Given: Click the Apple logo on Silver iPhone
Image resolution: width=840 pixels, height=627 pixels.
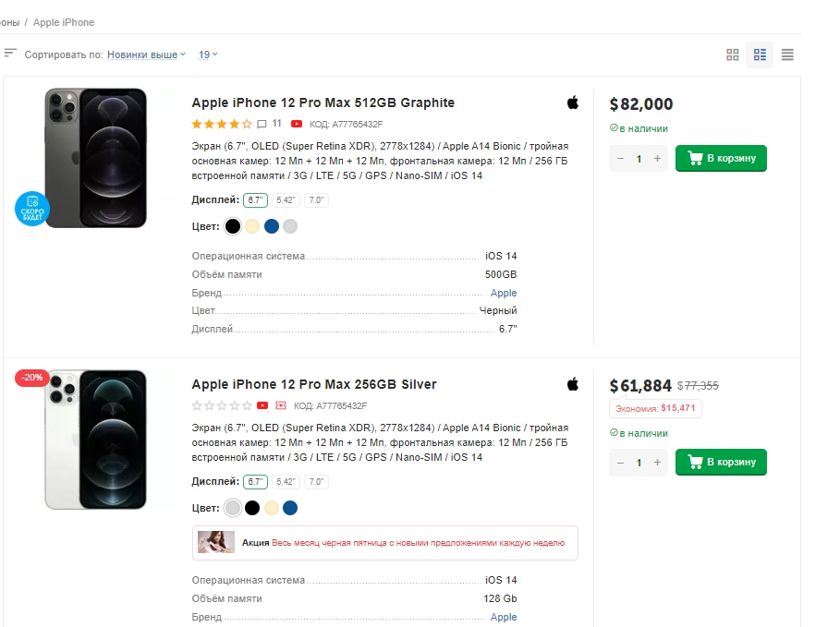Looking at the screenshot, I should tap(573, 384).
